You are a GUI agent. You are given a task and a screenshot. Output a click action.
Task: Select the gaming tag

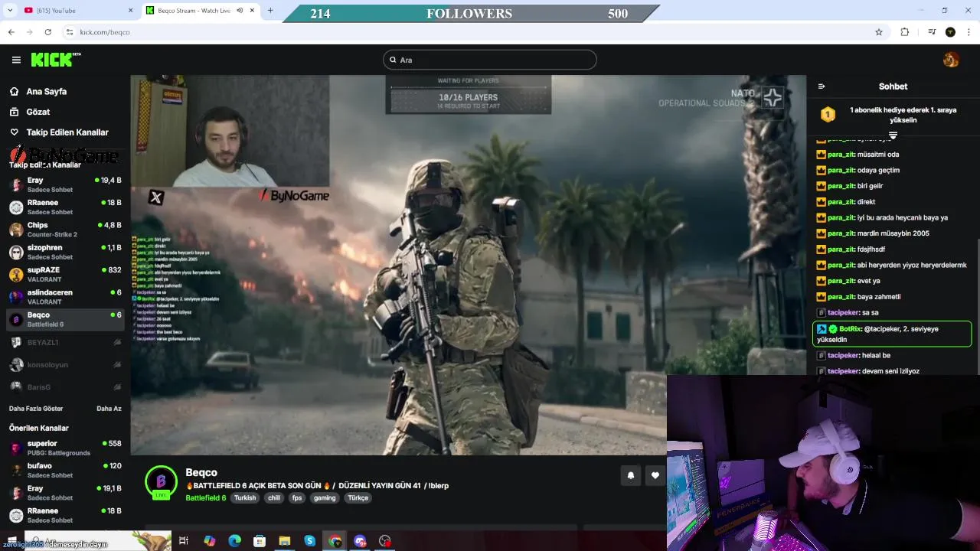point(325,497)
